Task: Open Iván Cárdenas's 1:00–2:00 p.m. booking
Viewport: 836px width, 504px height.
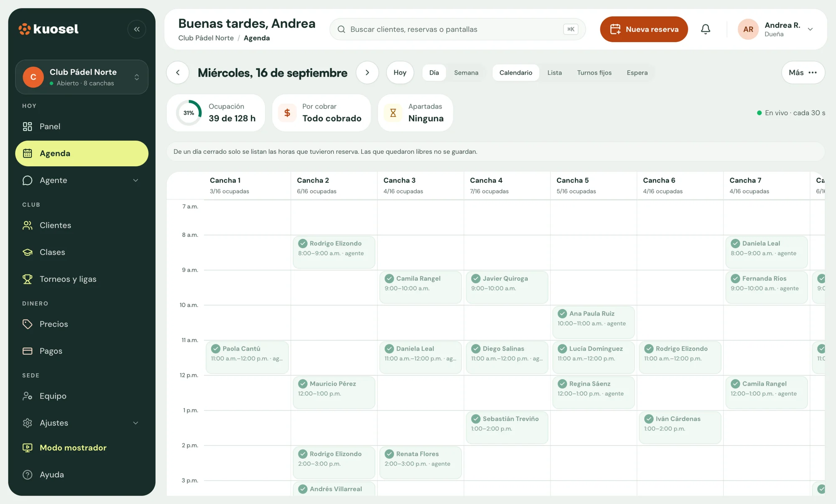Action: pyautogui.click(x=680, y=428)
